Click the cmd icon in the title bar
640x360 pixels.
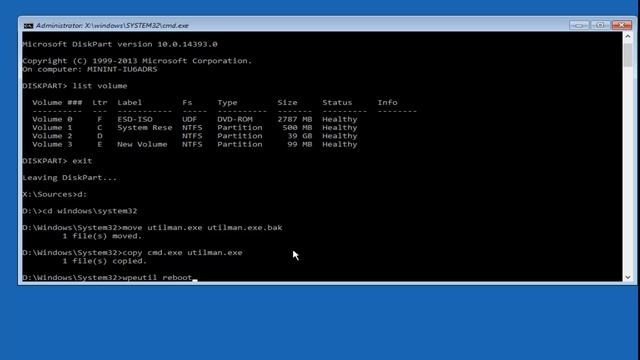click(28, 26)
